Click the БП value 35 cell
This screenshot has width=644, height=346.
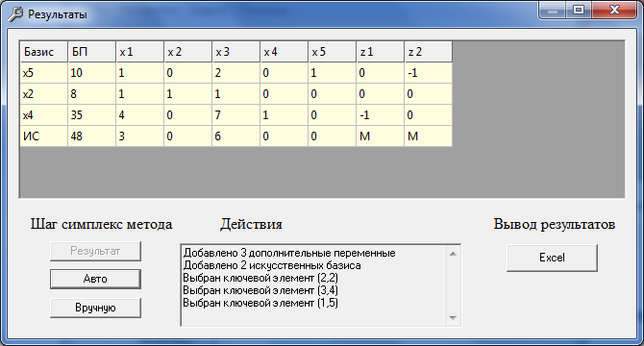pos(91,115)
